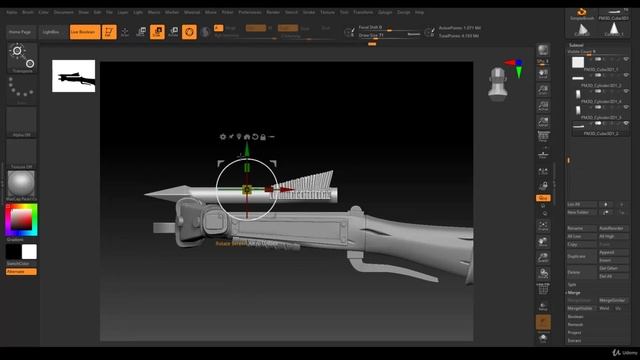Collapse the Subtool palette header

(x=576, y=45)
